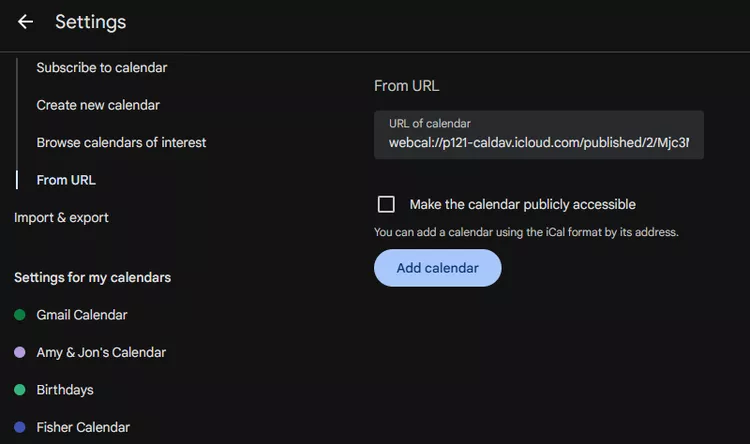Go back using the arrow icon
This screenshot has height=444, width=750.
pos(25,22)
